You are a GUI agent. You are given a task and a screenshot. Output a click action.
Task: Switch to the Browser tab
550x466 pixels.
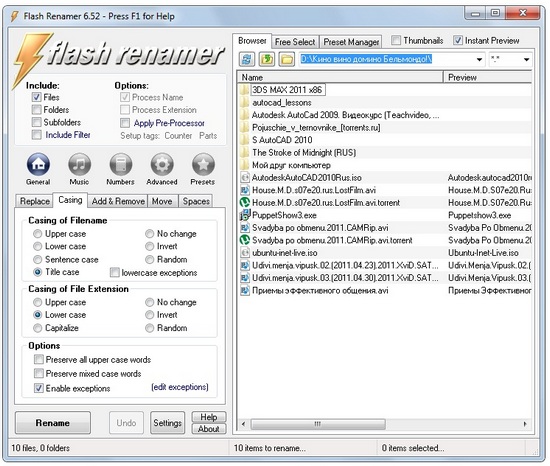coord(252,41)
